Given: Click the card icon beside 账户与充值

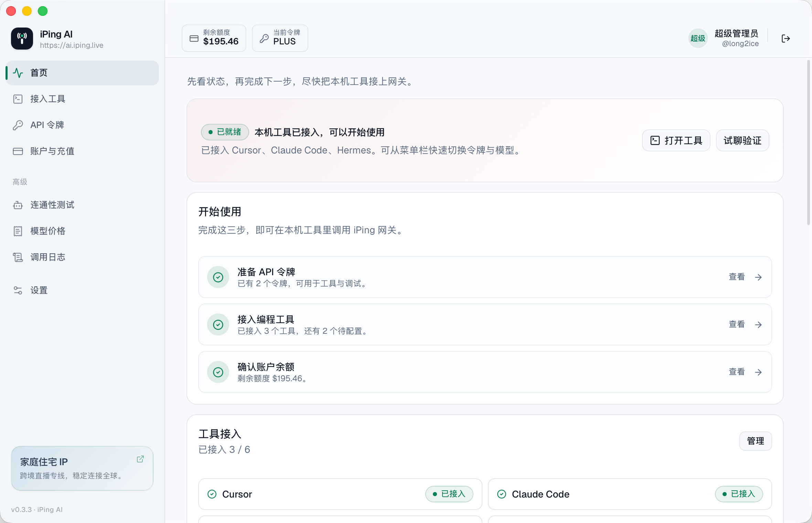Looking at the screenshot, I should pos(18,151).
